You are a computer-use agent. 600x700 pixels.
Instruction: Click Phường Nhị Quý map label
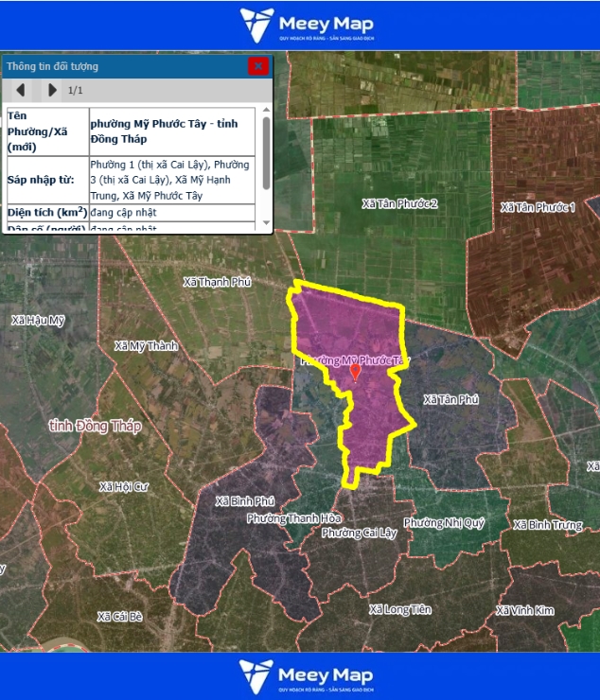pyautogui.click(x=443, y=522)
